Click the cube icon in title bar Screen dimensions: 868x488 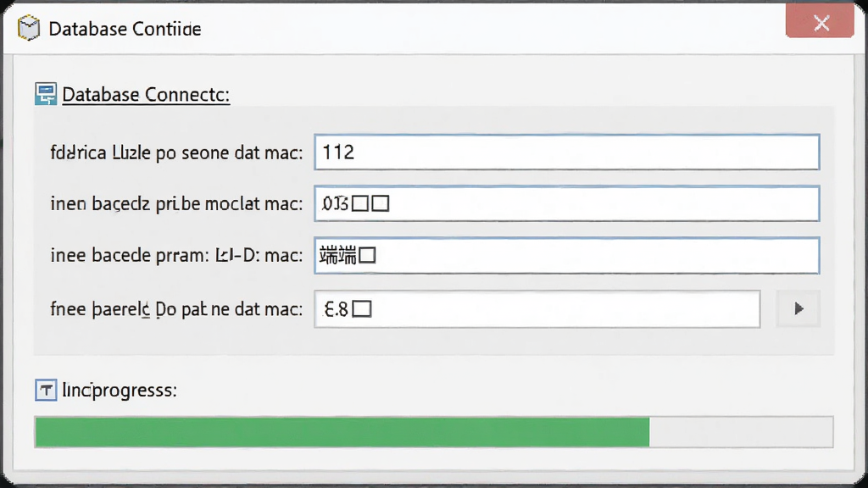[29, 28]
